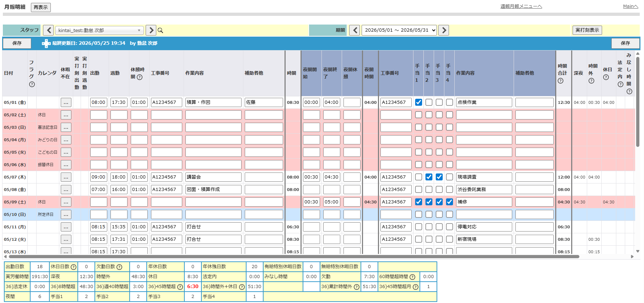This screenshot has height=303, width=644.
Task: Click 夜間開始 field for 05/09
Action: click(312, 202)
